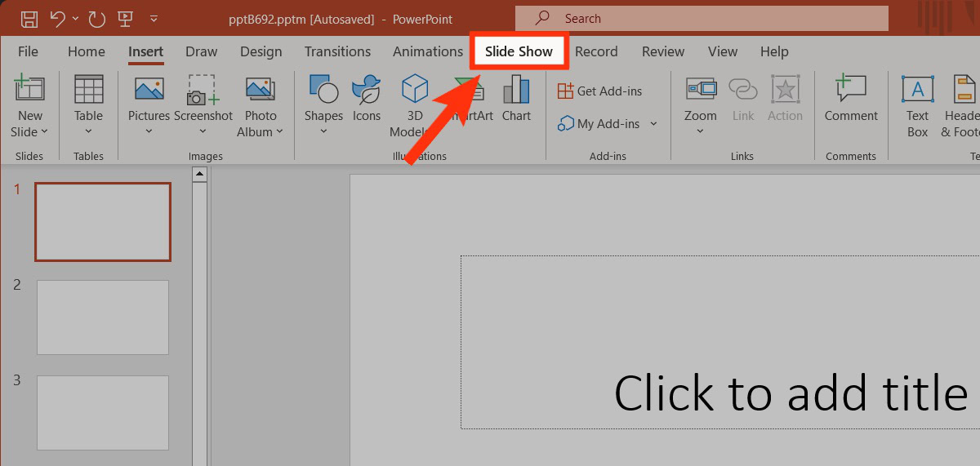Image resolution: width=980 pixels, height=466 pixels.
Task: Start presentation from beginning icon
Action: (x=126, y=18)
